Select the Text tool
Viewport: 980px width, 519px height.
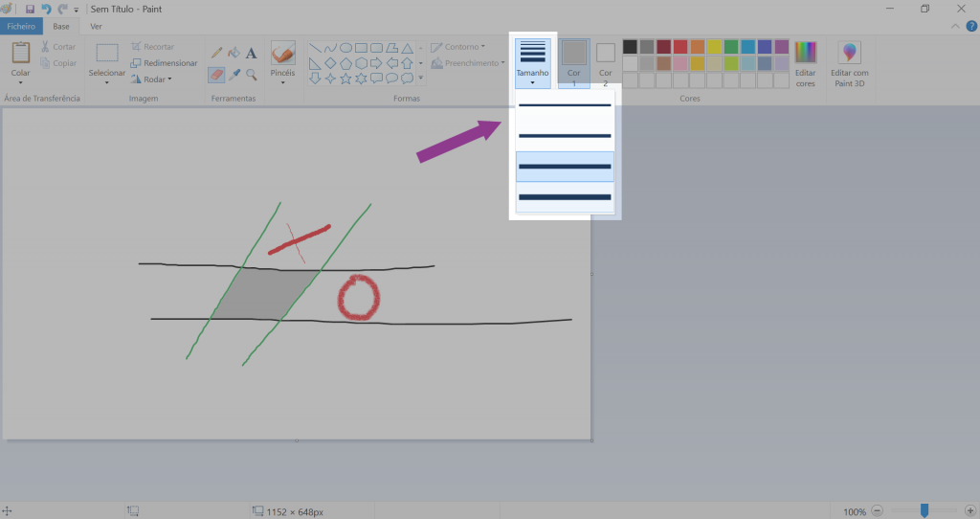(x=252, y=53)
